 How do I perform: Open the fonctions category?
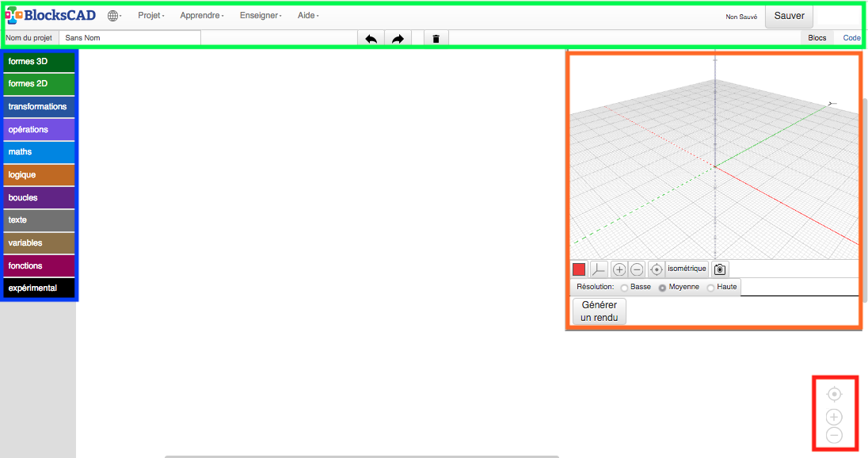click(39, 265)
